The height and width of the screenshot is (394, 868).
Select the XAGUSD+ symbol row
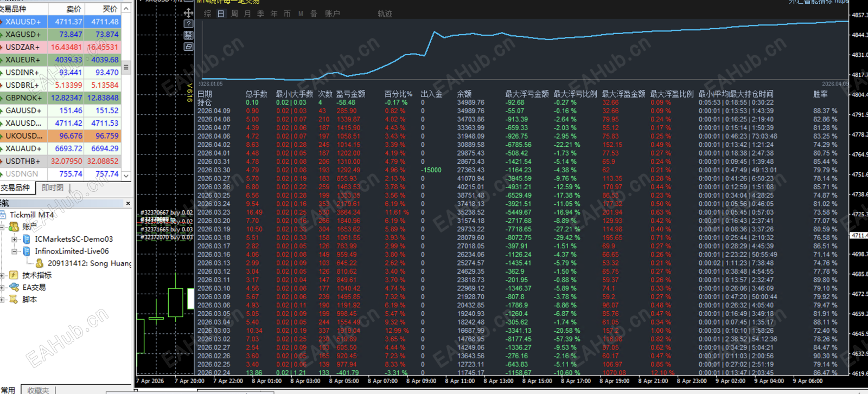(60, 34)
